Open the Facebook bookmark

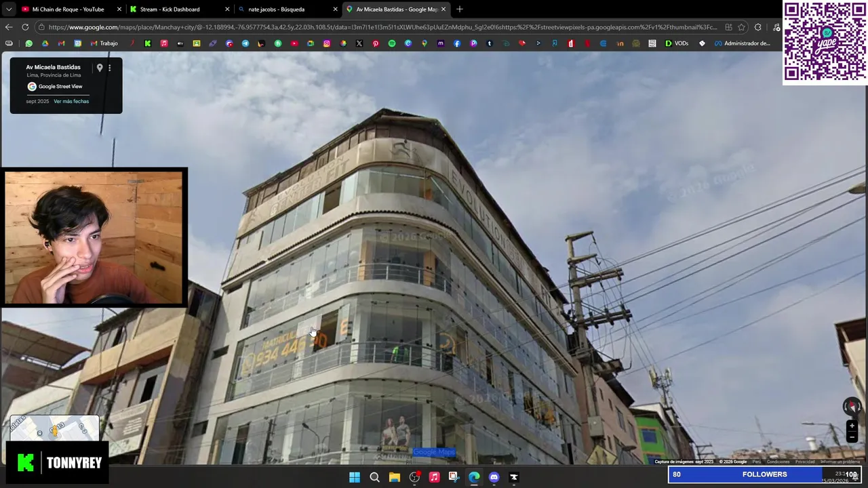(457, 43)
